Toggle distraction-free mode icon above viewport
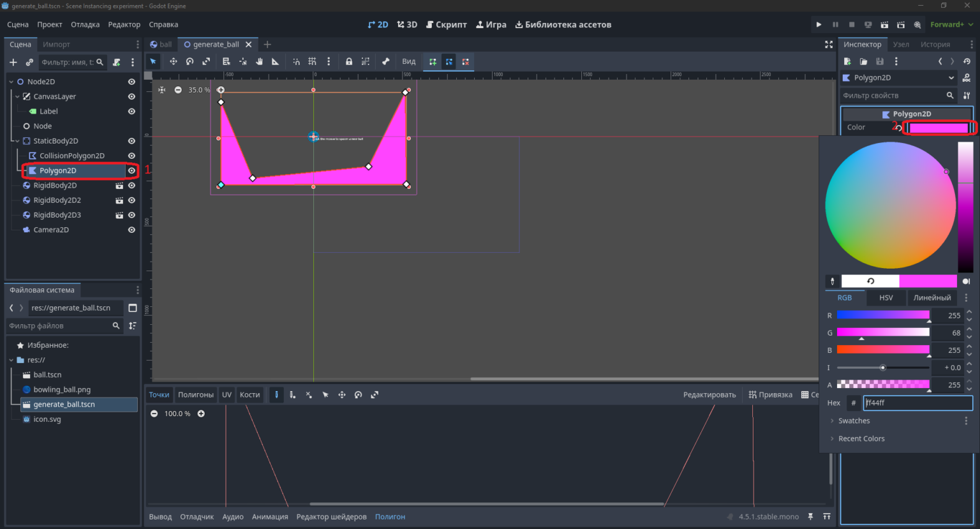Image resolution: width=980 pixels, height=529 pixels. click(x=829, y=45)
